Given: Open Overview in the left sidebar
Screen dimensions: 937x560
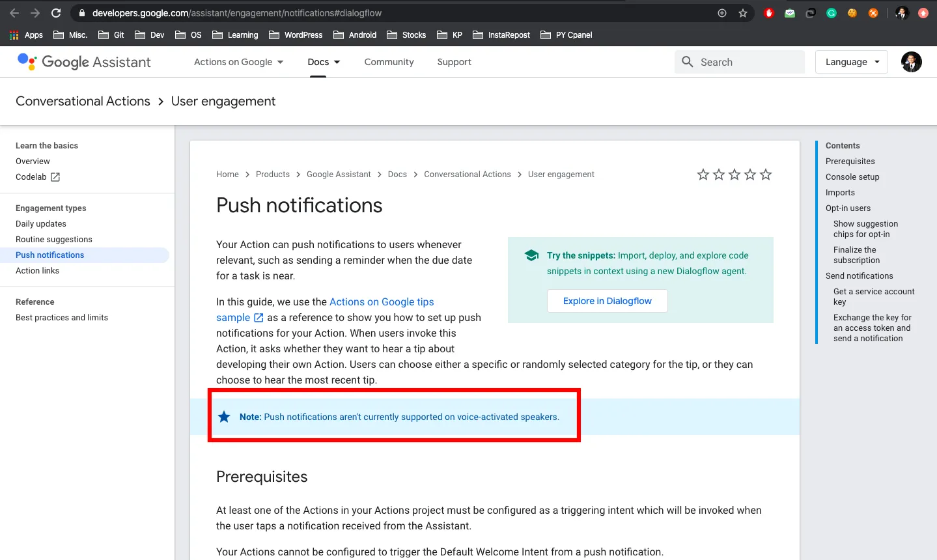Looking at the screenshot, I should 33,161.
